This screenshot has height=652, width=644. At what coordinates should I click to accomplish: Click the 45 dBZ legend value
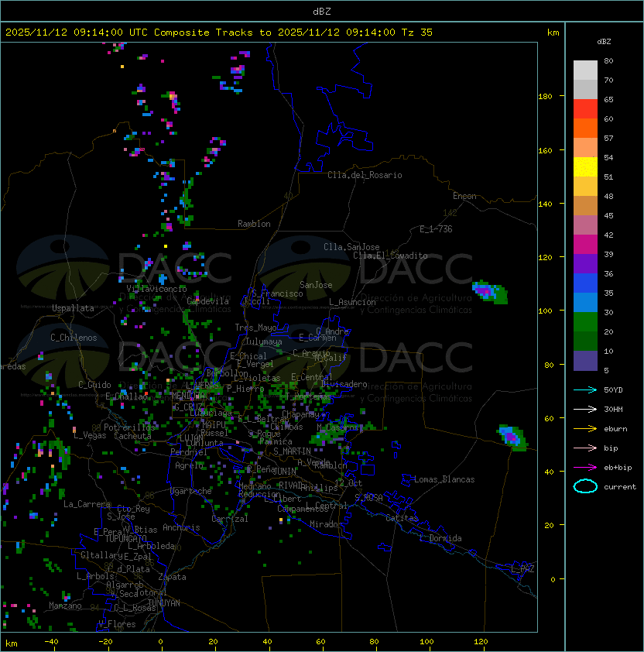[608, 216]
